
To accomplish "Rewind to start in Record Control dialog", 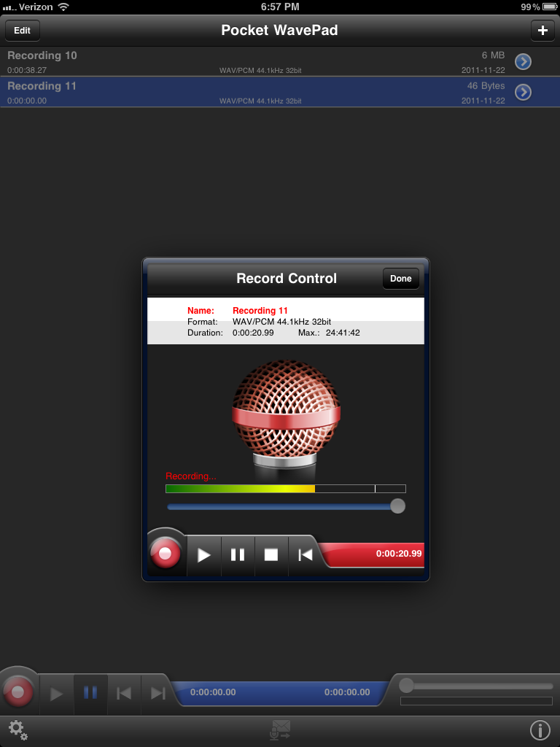I will [305, 554].
